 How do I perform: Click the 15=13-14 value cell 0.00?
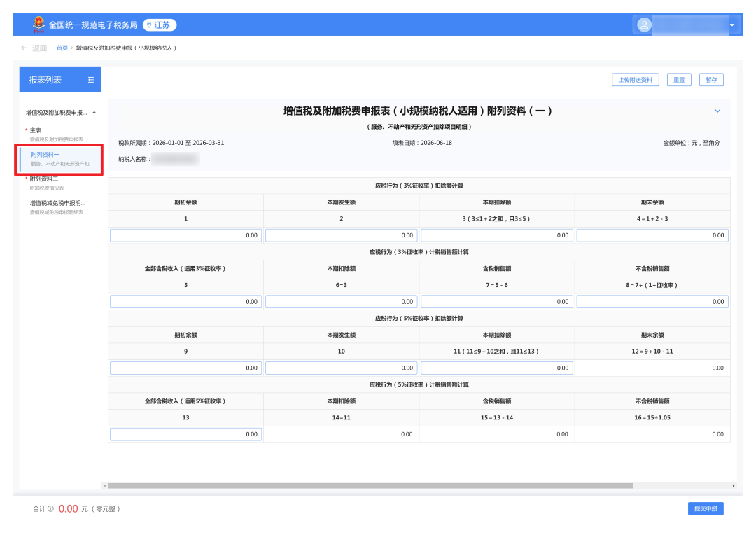pyautogui.click(x=496, y=434)
